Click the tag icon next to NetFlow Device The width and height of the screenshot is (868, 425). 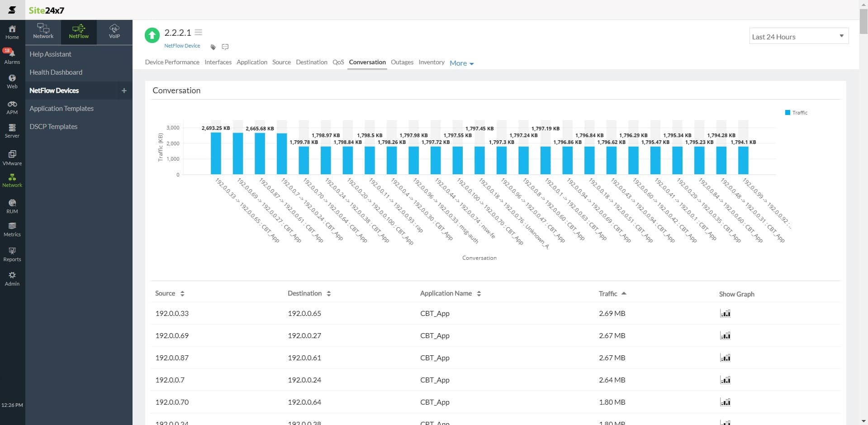coord(213,47)
